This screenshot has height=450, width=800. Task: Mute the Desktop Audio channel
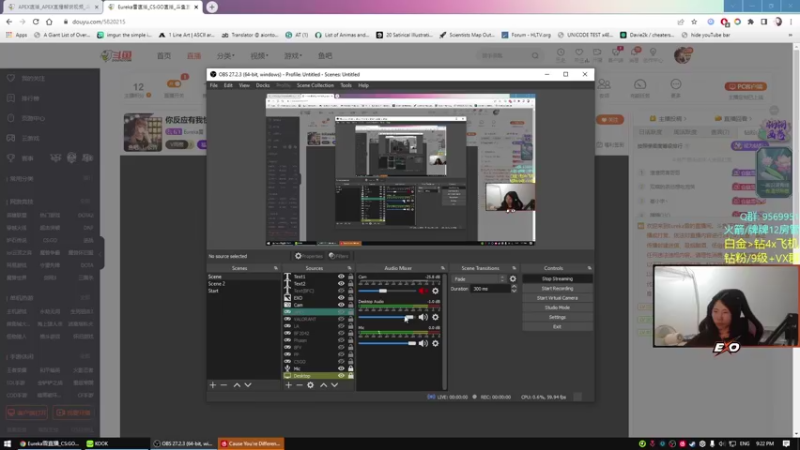coord(423,317)
